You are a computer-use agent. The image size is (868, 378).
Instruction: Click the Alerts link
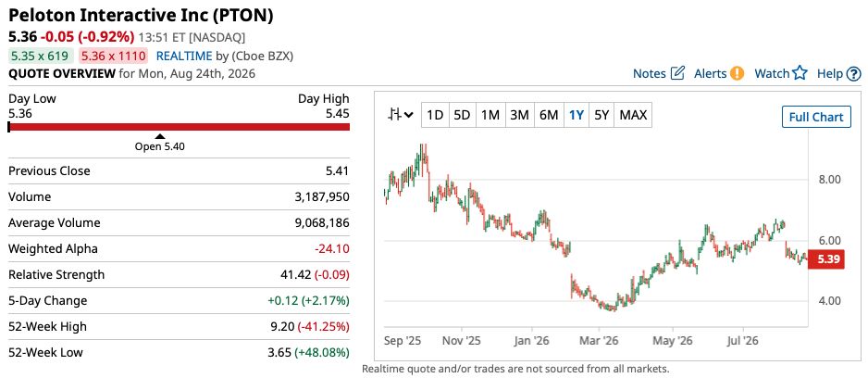click(711, 73)
